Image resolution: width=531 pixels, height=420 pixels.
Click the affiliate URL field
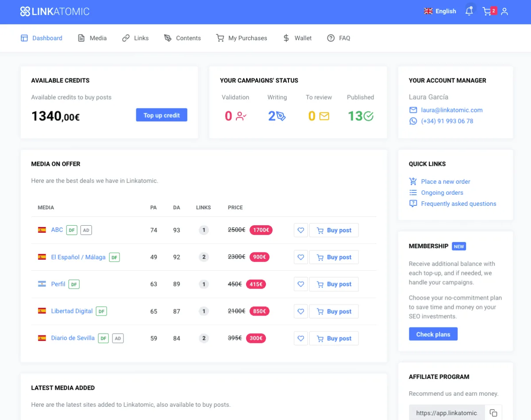[446, 413]
